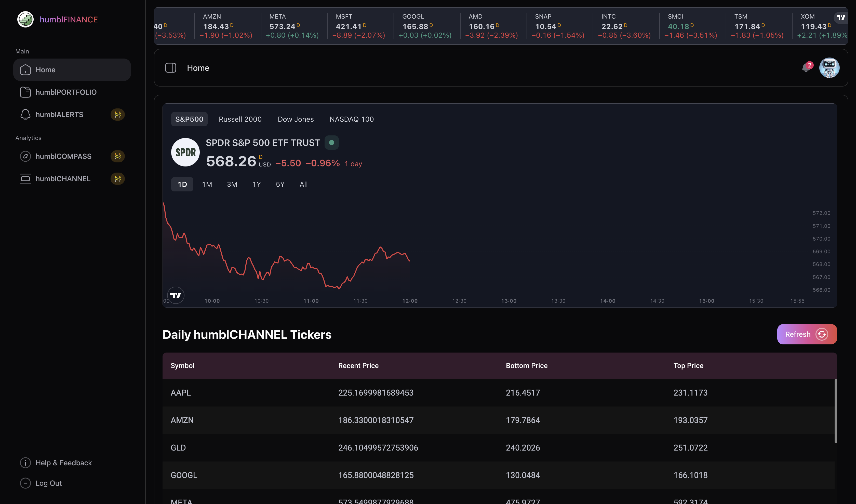This screenshot has width=856, height=504.
Task: Click the humblALERTS bell icon
Action: [x=25, y=115]
